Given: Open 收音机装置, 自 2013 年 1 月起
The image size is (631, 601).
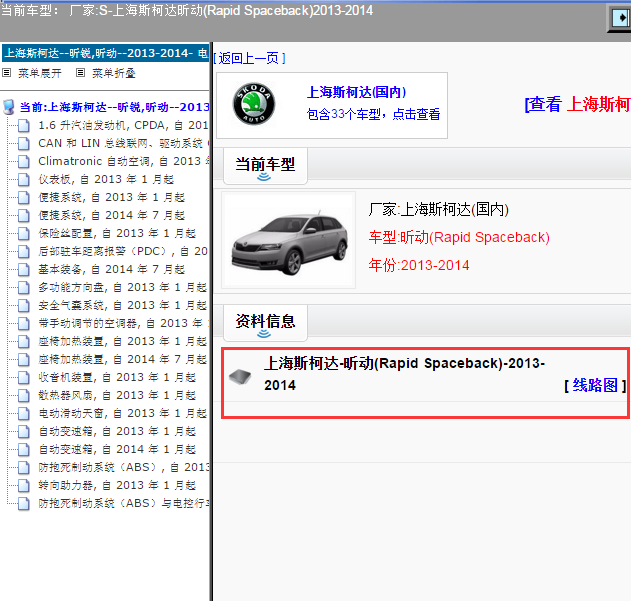Looking at the screenshot, I should point(117,378).
